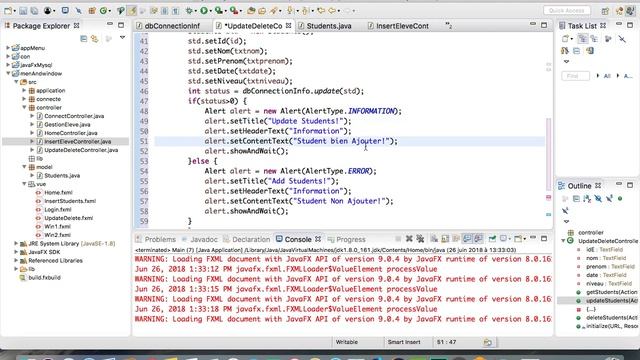
Task: Select UpdateDelete.fxml file
Action: [x=68, y=218]
